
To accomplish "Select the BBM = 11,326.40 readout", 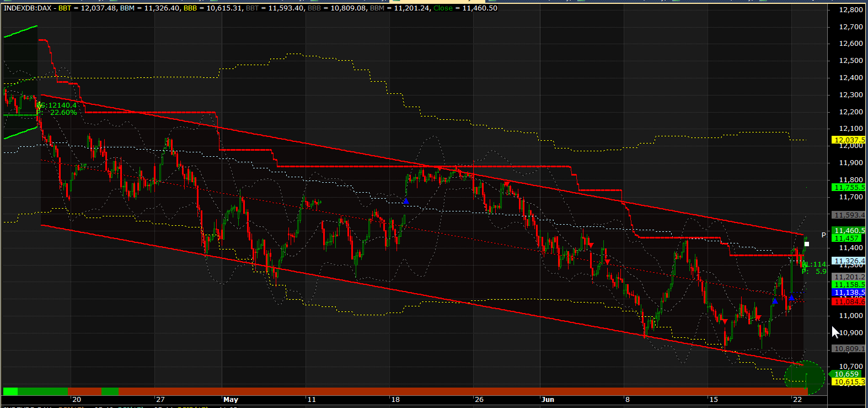I will click(151, 8).
